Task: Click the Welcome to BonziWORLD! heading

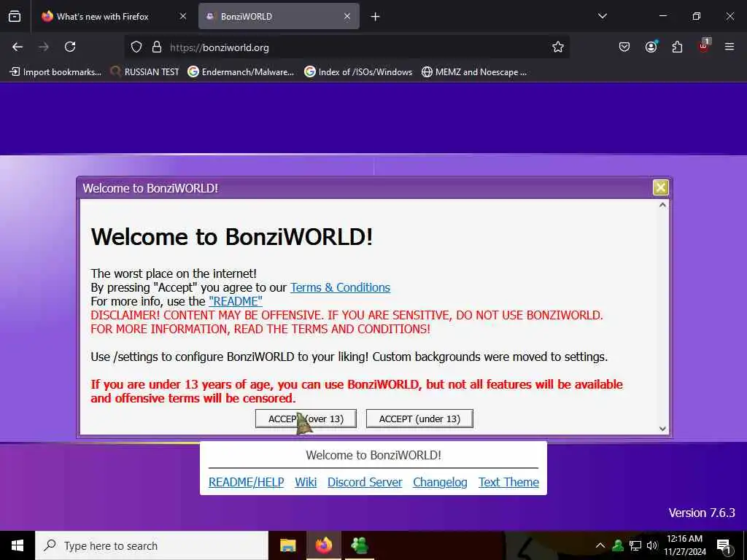Action: tap(231, 237)
